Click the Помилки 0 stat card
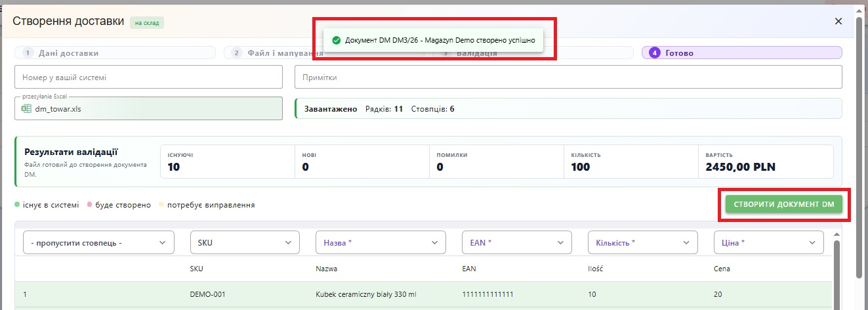The image size is (868, 310). (497, 162)
